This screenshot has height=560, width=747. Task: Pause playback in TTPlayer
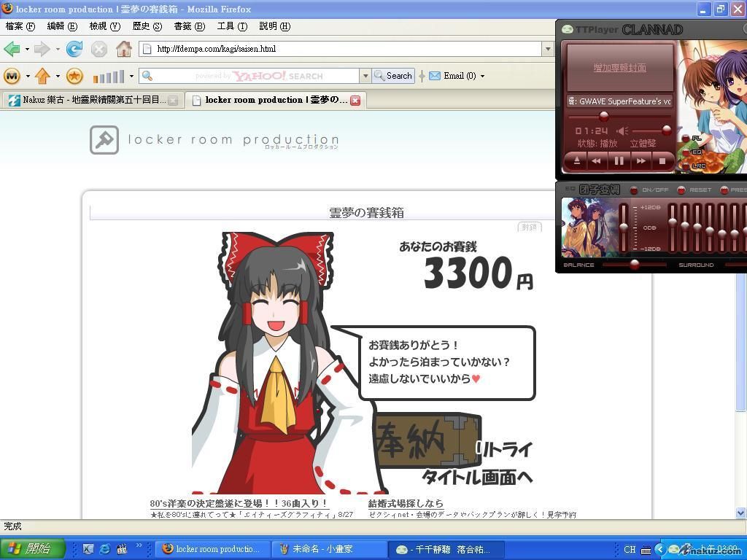point(619,161)
